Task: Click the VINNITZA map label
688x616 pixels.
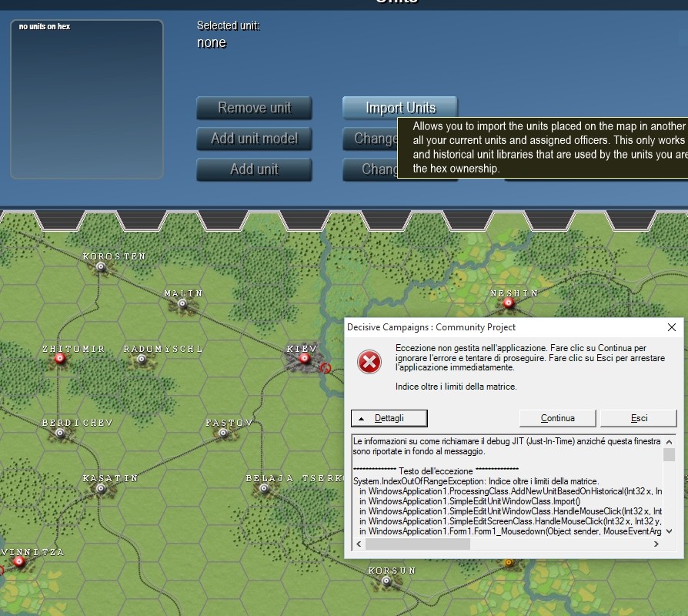Action: [x=32, y=552]
